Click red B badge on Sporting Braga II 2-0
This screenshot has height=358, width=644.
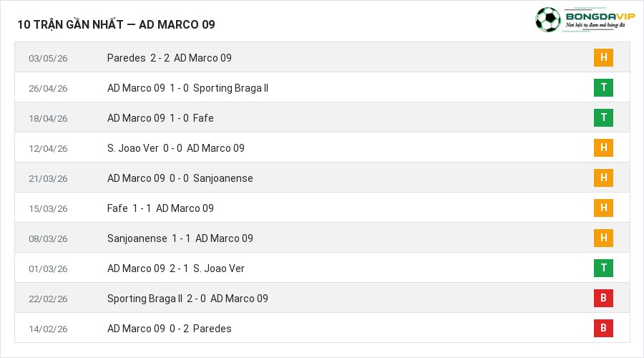(x=603, y=298)
